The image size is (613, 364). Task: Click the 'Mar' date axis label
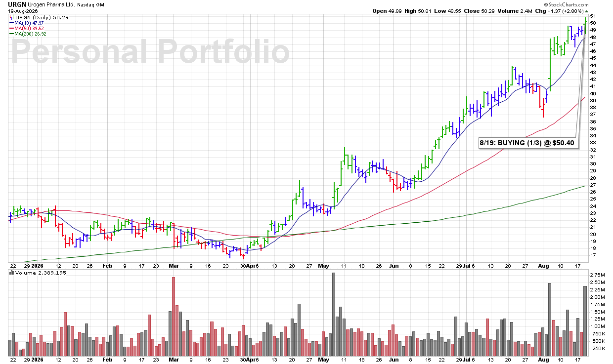[174, 265]
